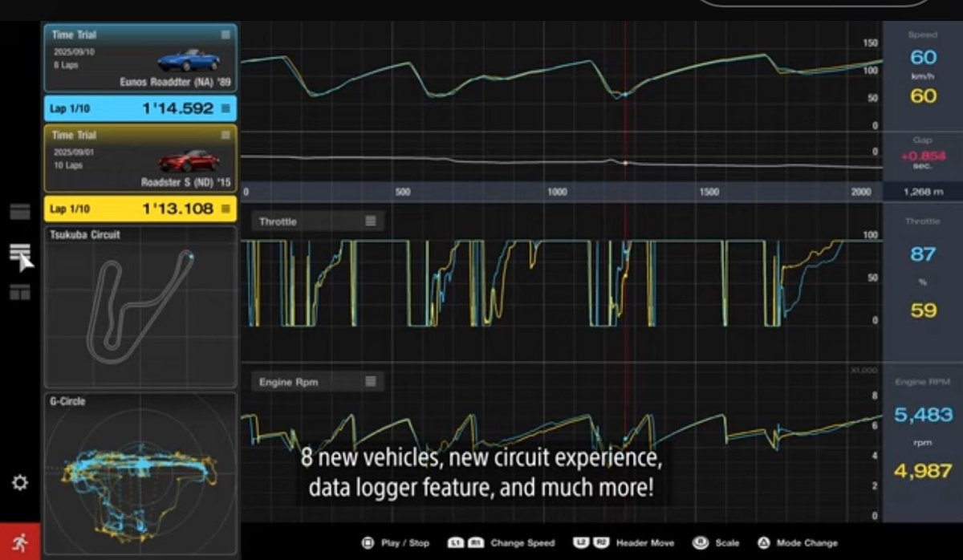The image size is (963, 560).
Task: Open the Engine Rpm channel menu icon
Action: click(x=370, y=382)
